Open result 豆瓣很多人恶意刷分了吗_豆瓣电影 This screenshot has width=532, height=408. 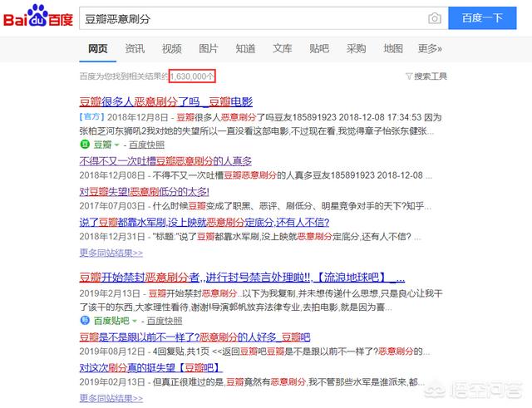(x=166, y=101)
